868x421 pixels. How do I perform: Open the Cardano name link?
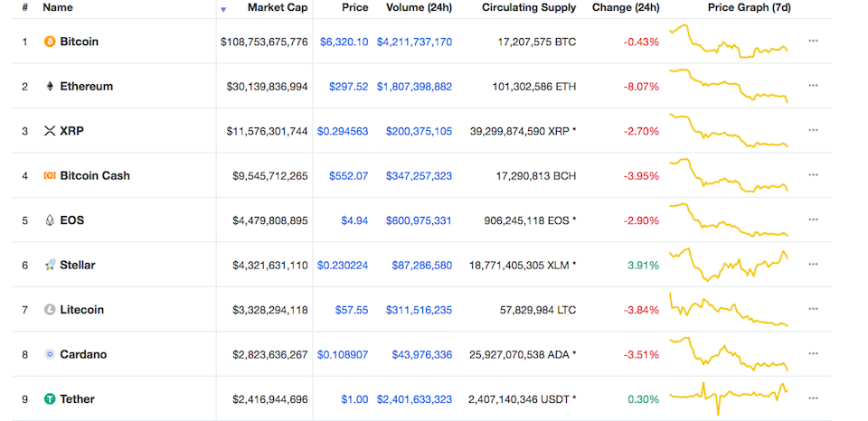pyautogui.click(x=83, y=355)
